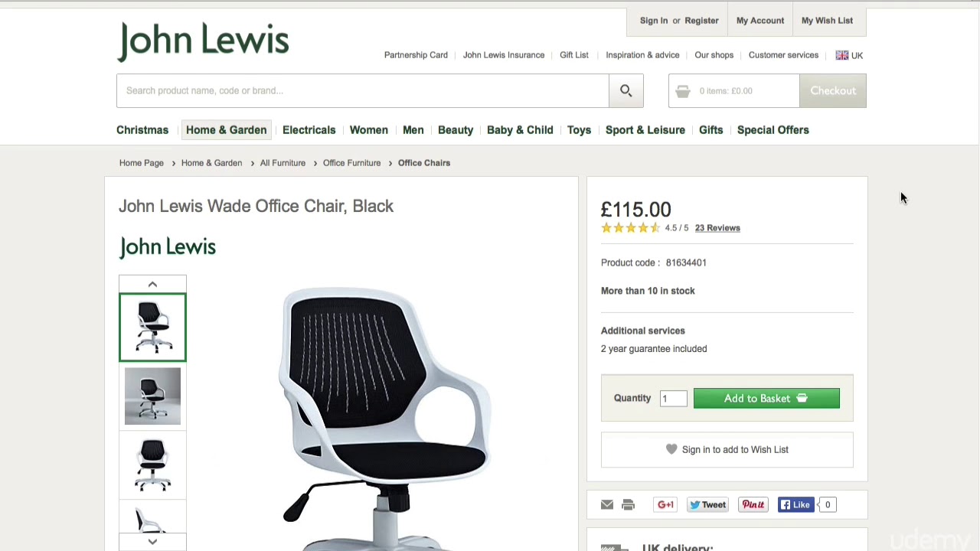Open the basket icon showing 0 items
The width and height of the screenshot is (980, 551).
click(x=683, y=91)
